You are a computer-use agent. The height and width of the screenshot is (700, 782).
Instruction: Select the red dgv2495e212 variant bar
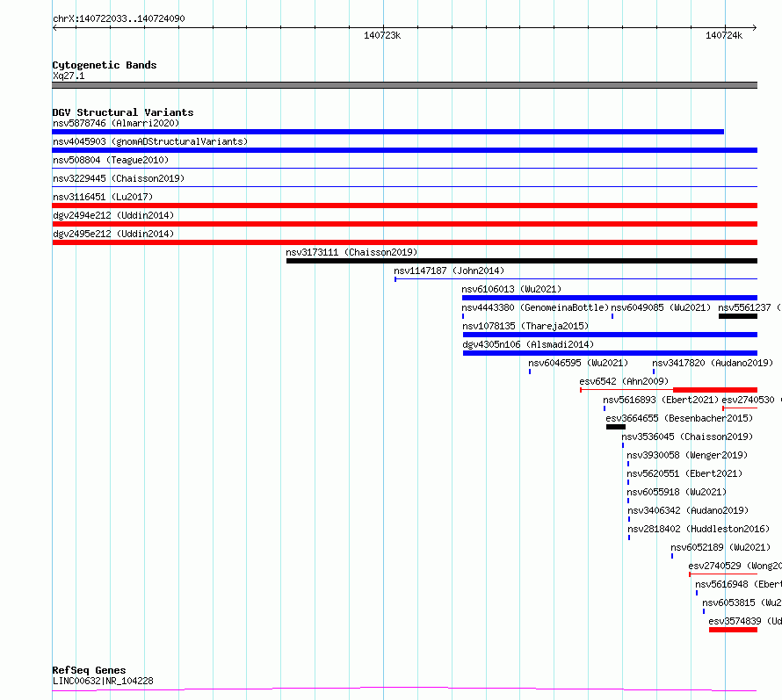[x=405, y=242]
